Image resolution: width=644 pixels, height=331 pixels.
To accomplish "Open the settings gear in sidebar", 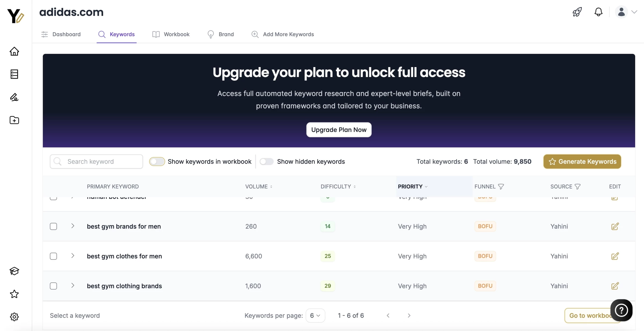I will [x=14, y=317].
